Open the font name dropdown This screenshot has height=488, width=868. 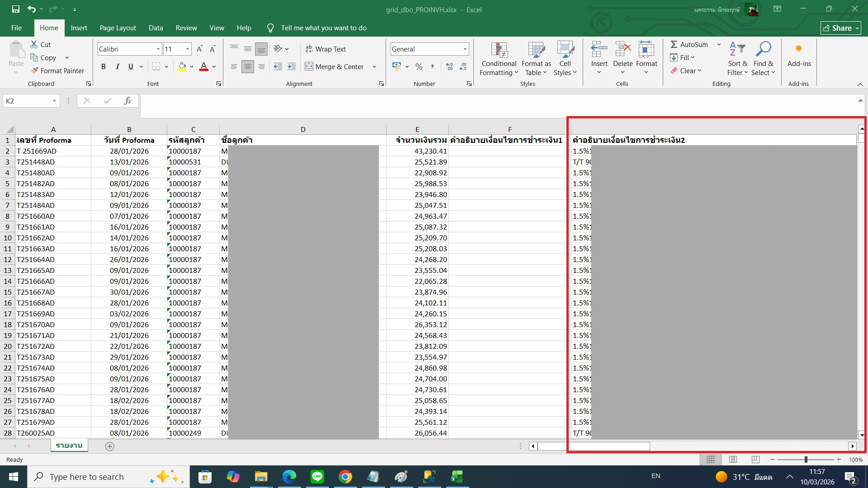(158, 49)
